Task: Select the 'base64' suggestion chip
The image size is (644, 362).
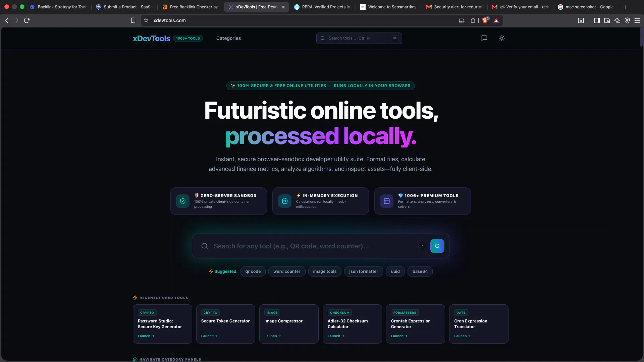Action: (x=420, y=271)
